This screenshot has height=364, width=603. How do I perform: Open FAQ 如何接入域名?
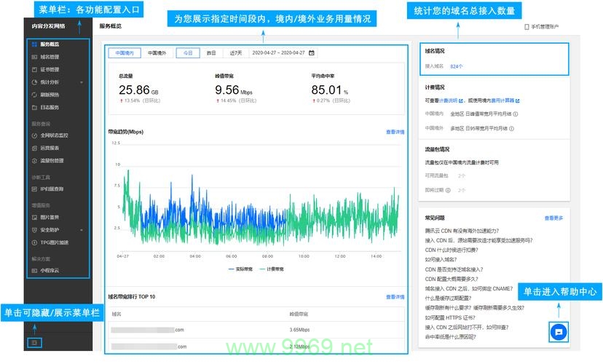tap(441, 260)
